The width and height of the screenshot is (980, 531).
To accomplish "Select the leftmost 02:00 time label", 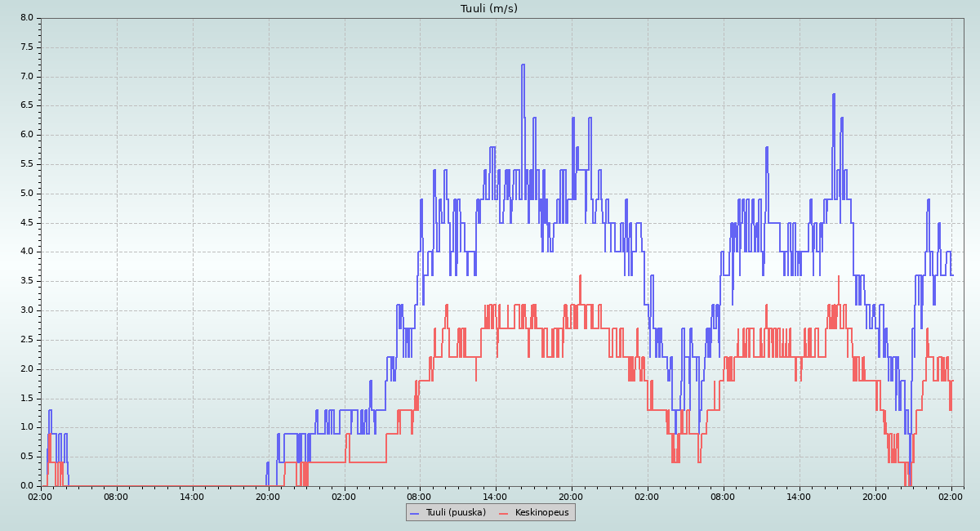I will point(41,495).
